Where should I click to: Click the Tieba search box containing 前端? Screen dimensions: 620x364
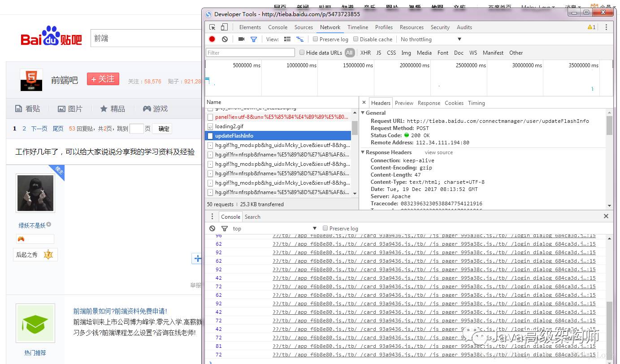pyautogui.click(x=146, y=39)
